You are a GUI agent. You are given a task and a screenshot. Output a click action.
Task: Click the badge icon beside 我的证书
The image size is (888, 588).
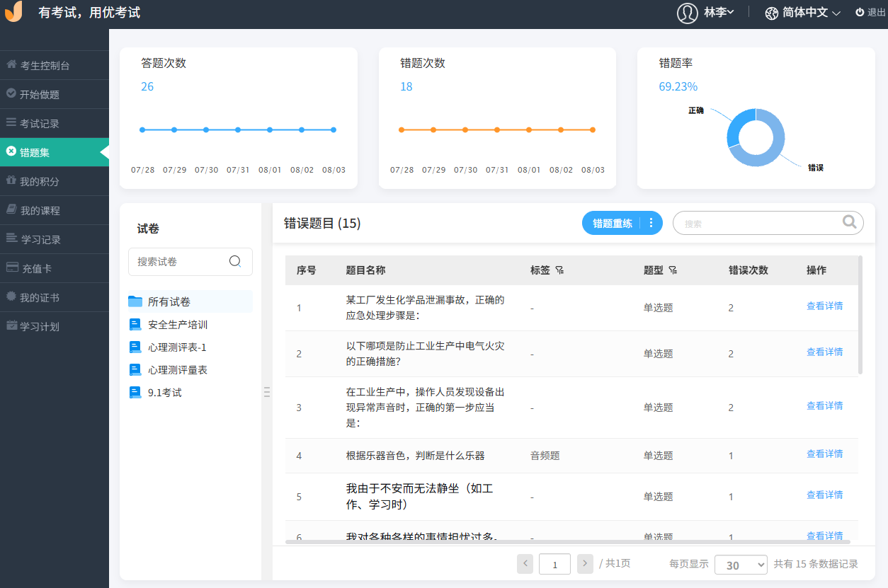pos(11,296)
